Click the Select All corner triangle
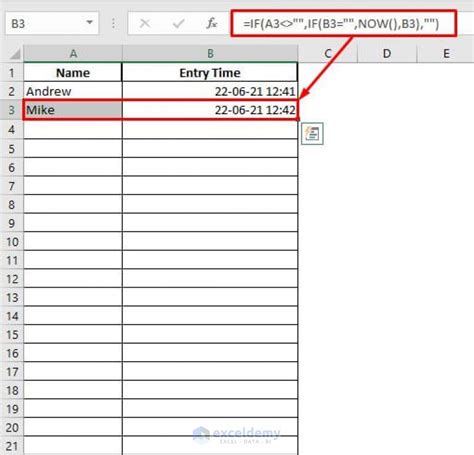This screenshot has width=474, height=455. click(14, 53)
